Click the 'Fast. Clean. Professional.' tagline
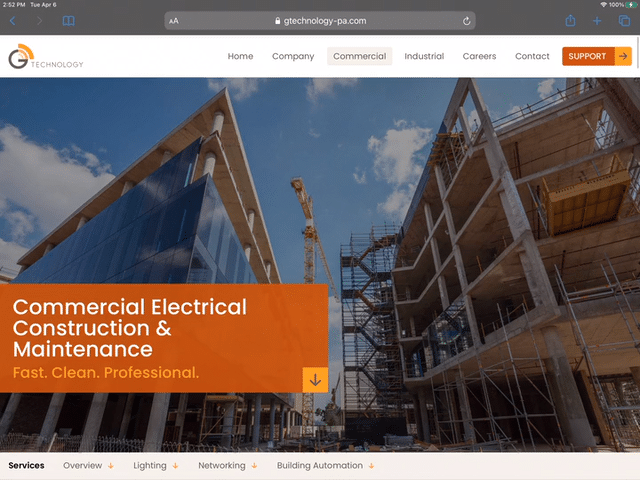 point(106,373)
